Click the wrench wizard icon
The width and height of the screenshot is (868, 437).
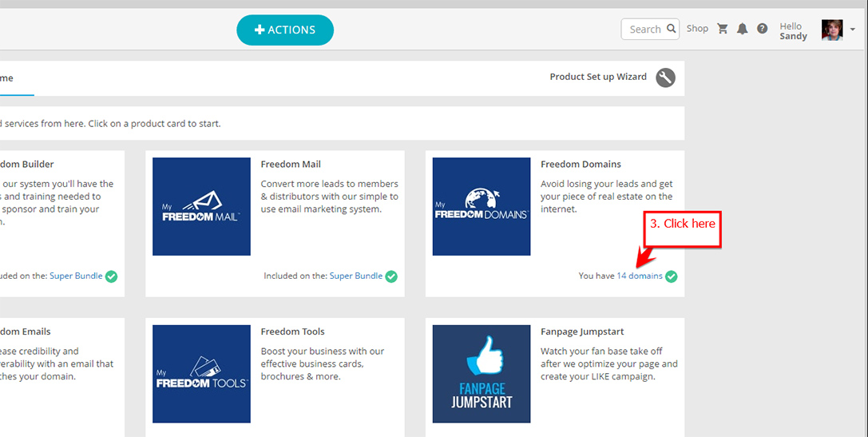tap(665, 78)
